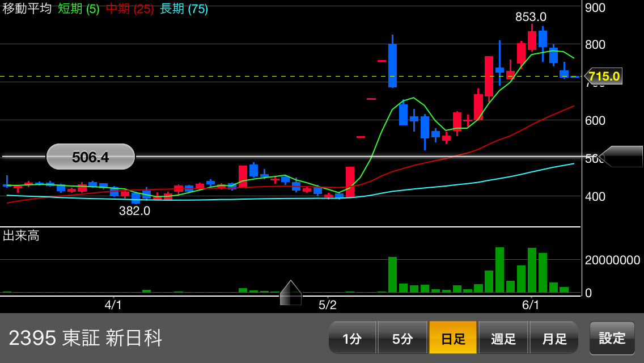The height and width of the screenshot is (363, 644).
Task: Click the gray arrow marker on price axis
Action: [621, 157]
